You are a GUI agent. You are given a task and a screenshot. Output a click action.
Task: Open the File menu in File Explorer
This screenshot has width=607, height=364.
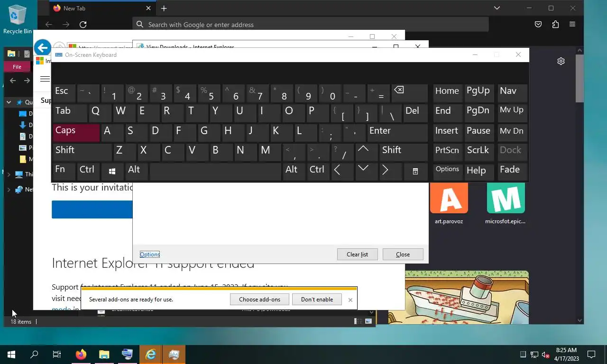[x=17, y=67]
